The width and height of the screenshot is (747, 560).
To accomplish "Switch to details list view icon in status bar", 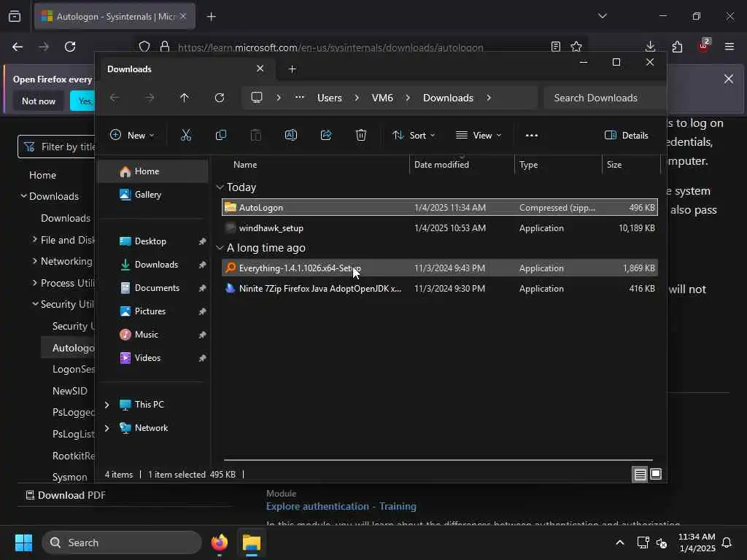I will (x=640, y=474).
